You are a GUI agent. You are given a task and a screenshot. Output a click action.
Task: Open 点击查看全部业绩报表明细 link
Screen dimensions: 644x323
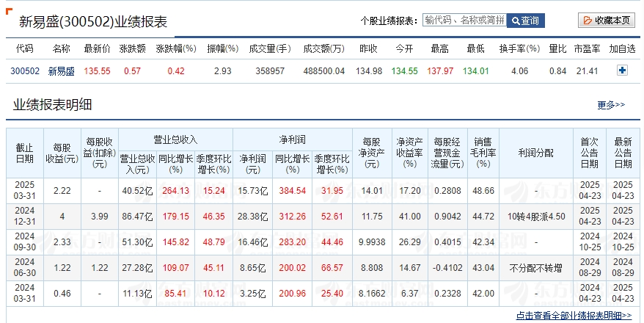coord(574,316)
